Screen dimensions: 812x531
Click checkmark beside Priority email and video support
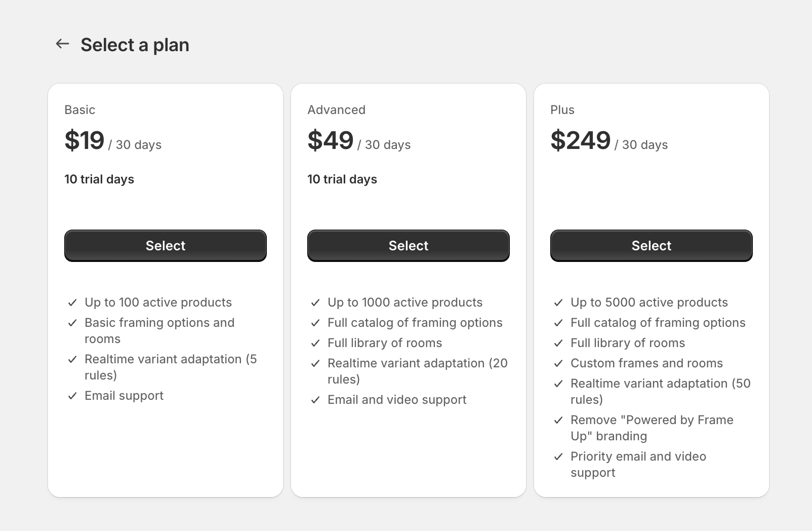tap(558, 457)
